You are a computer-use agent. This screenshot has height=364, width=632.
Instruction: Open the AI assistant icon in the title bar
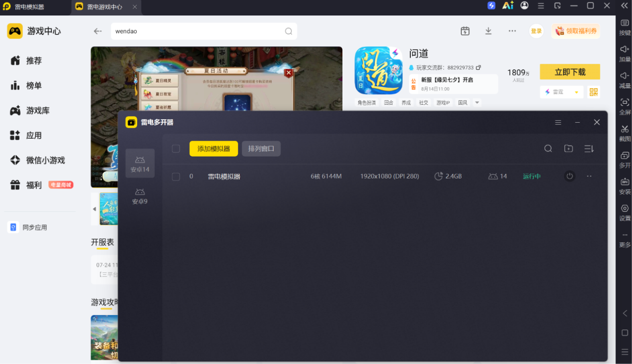[508, 5]
